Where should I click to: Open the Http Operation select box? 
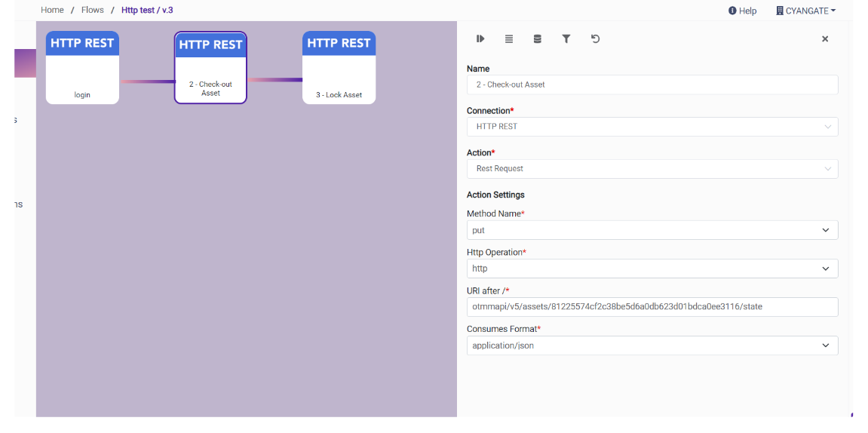[x=652, y=269]
